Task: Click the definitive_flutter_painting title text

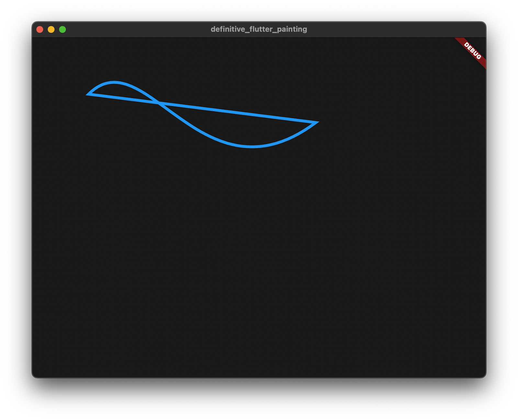Action: [259, 29]
